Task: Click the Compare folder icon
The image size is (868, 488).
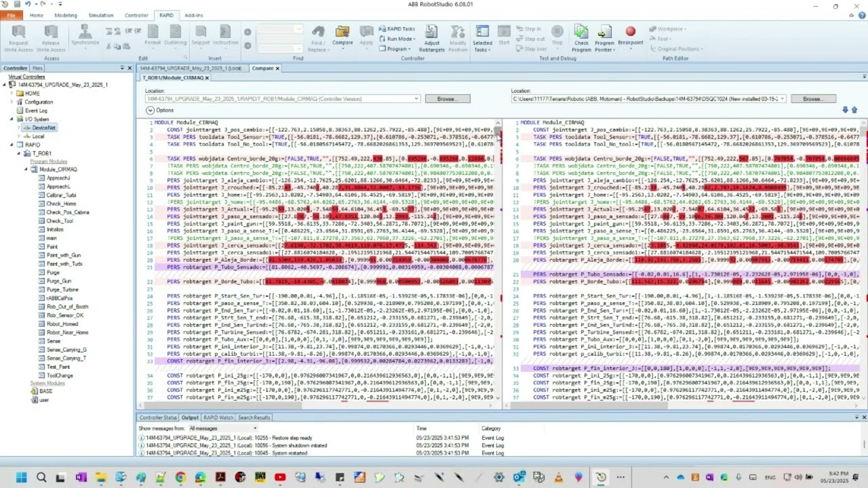Action: coord(342,31)
